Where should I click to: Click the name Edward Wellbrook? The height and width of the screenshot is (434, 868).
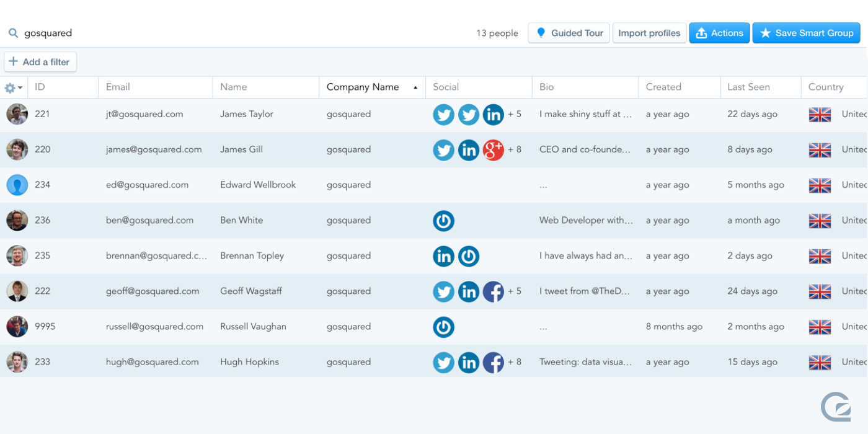258,185
